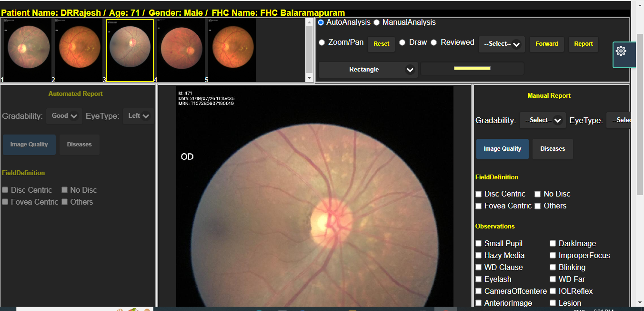Select highlighted fundus thumbnail number 3

[x=130, y=51]
